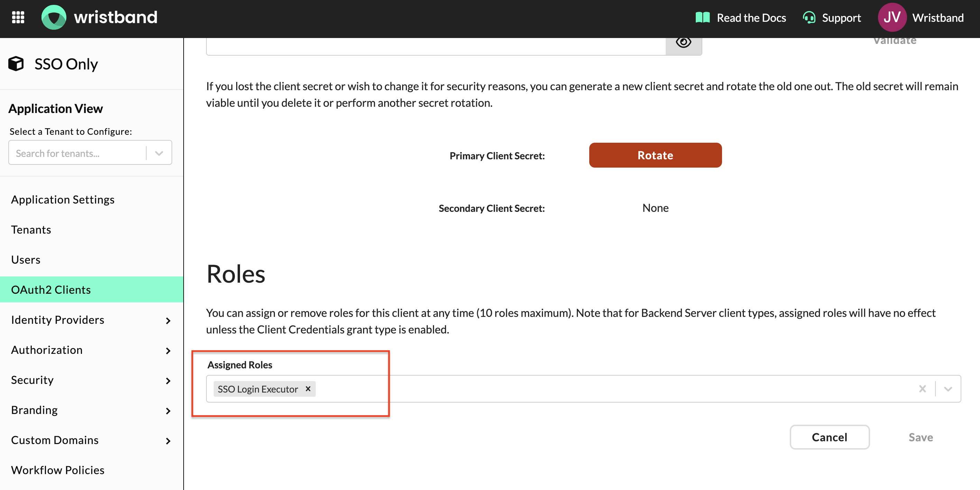The height and width of the screenshot is (490, 980).
Task: Click the Search for tenants field
Action: point(76,153)
